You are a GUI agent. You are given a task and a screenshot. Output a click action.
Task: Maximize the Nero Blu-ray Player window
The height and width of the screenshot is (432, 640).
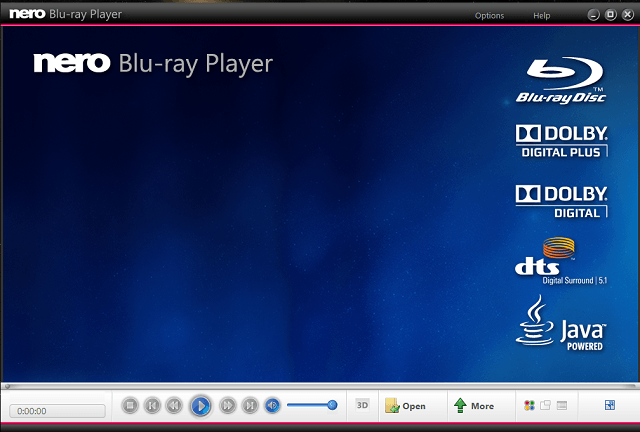611,15
